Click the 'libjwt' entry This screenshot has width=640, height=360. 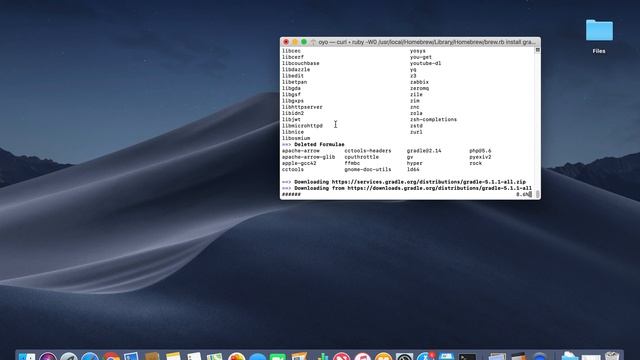click(x=291, y=120)
